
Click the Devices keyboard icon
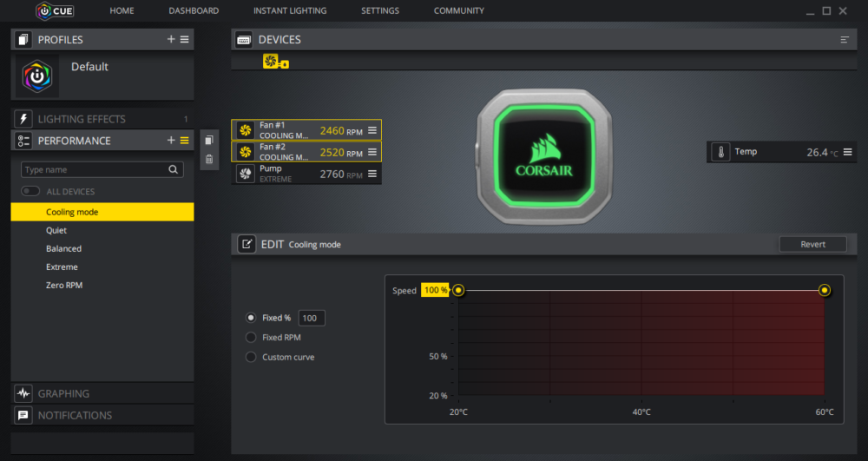(x=244, y=39)
